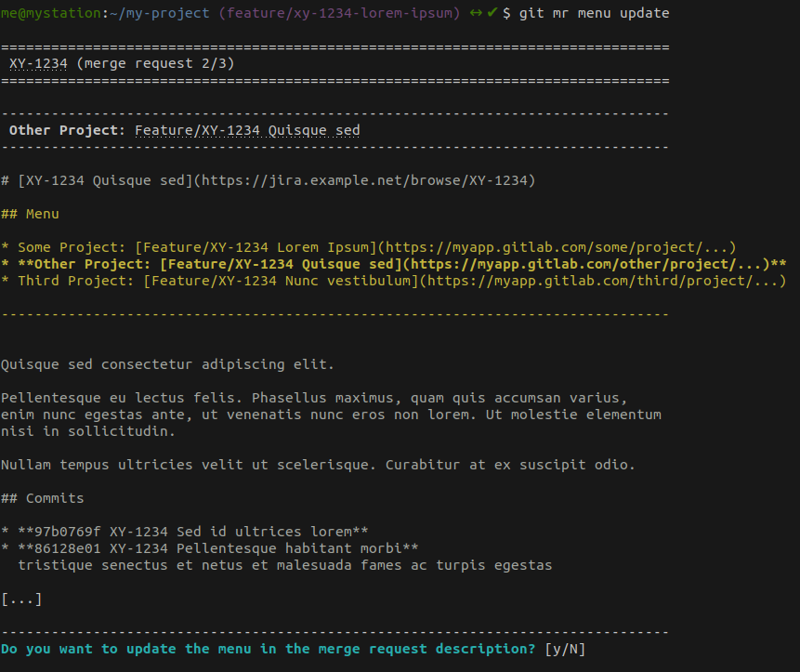Click the line 'Nullam tempus ultricies velit'

click(x=318, y=465)
